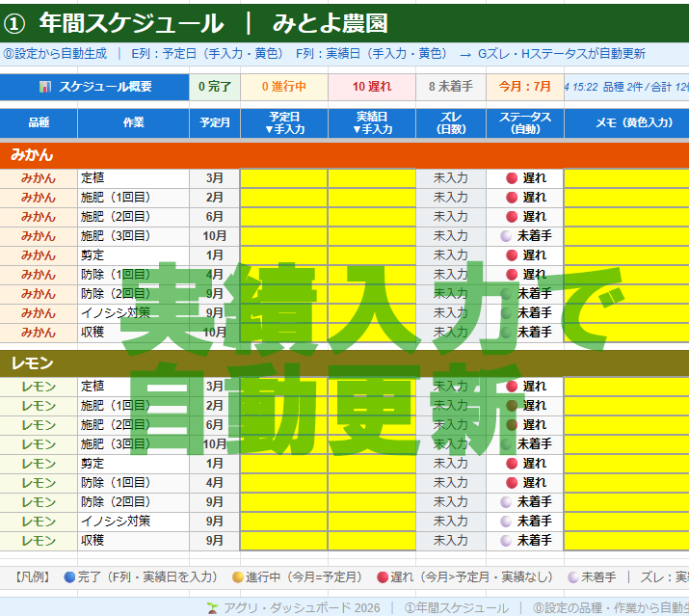
Task: Click the yellow 実績日 cell for レモン イノシシ対策
Action: point(372,522)
